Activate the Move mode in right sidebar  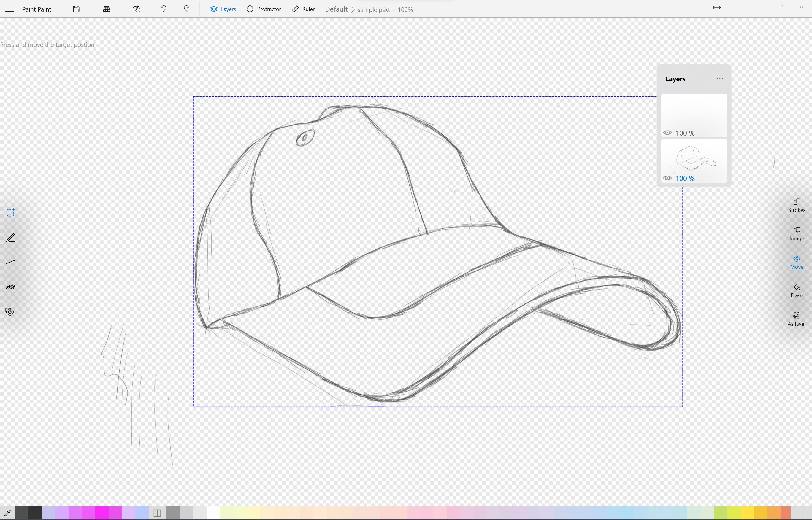coord(797,262)
